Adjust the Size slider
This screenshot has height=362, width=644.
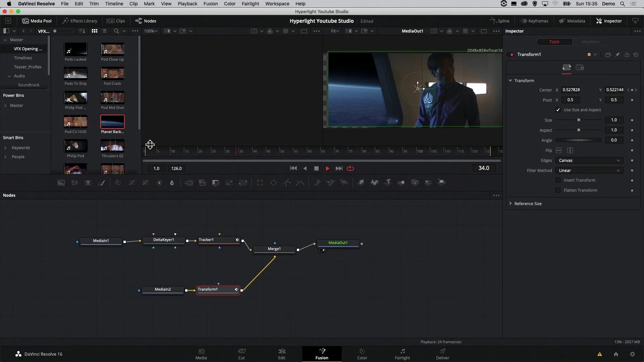point(579,120)
